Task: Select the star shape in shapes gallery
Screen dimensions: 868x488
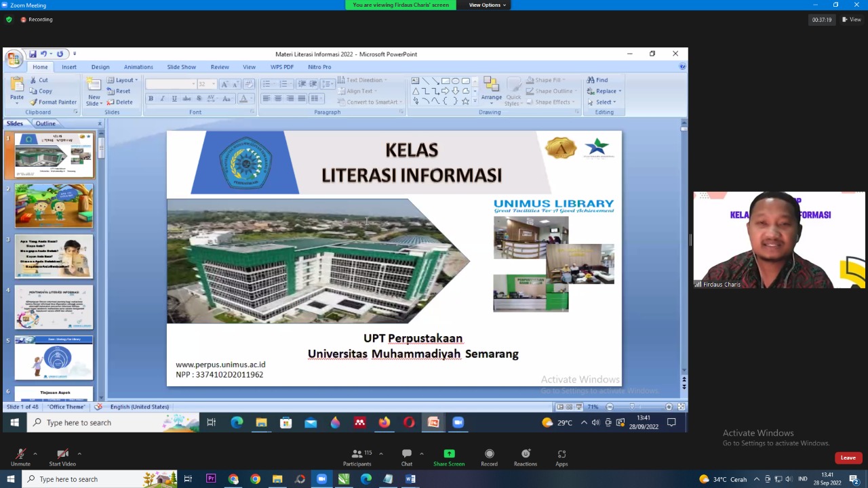Action: tap(465, 101)
